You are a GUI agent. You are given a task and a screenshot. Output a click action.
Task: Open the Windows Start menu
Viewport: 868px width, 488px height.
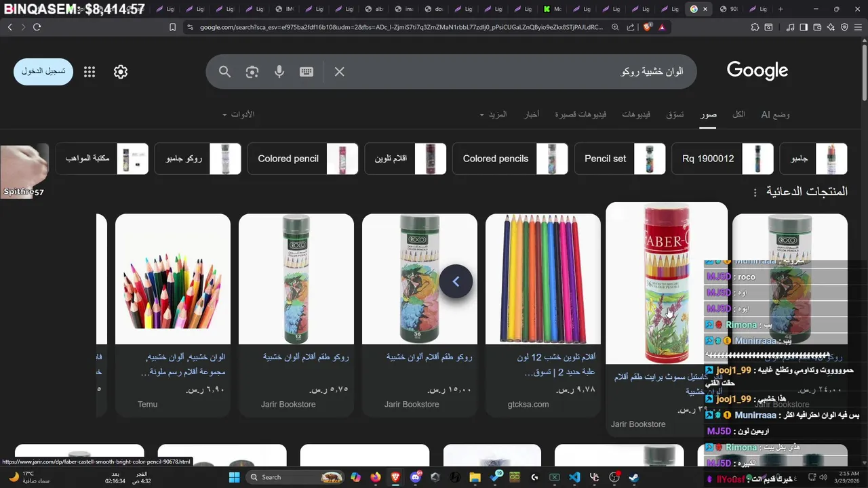coord(234,477)
